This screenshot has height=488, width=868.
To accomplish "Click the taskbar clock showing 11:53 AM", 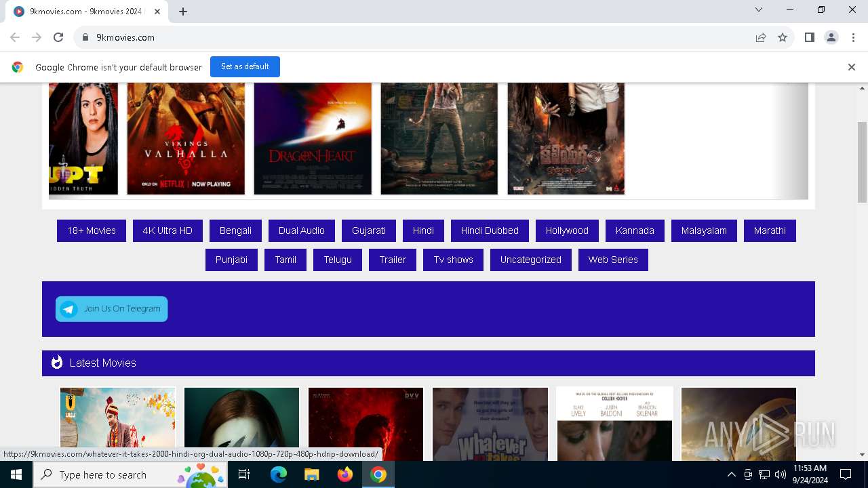I will tap(810, 474).
